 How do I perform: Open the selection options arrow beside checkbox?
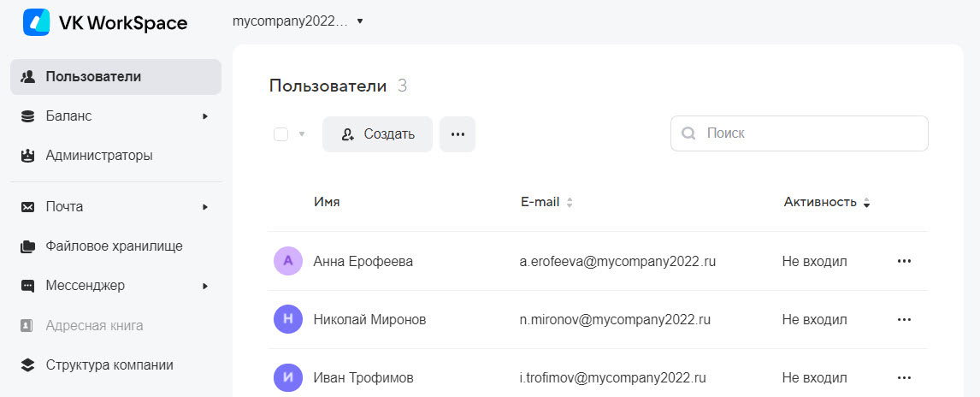point(302,134)
